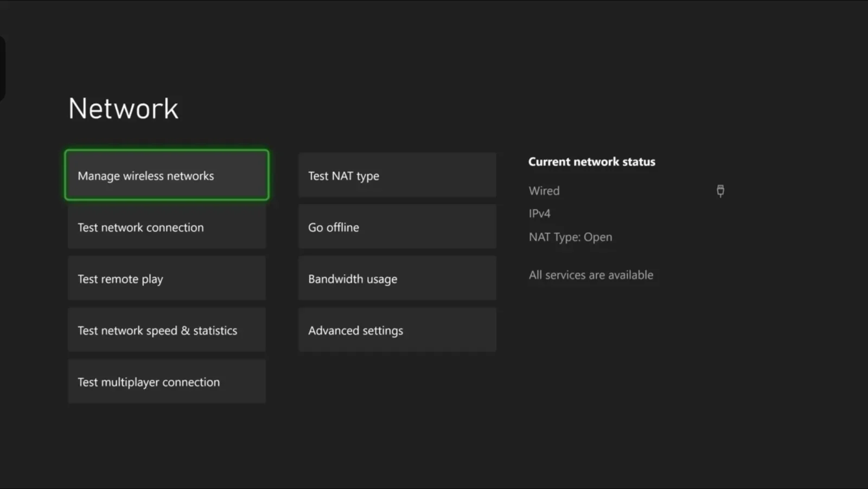Screen dimensions: 868x489
Task: Click the area left of the Network heading
Action: pyautogui.click(x=38, y=108)
